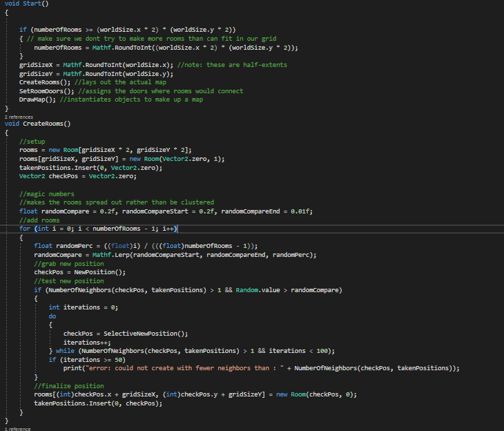Viewport: 504px width, 431px height.
Task: Click comment "//assigns the doors where rooms would connect"
Action: [x=161, y=91]
